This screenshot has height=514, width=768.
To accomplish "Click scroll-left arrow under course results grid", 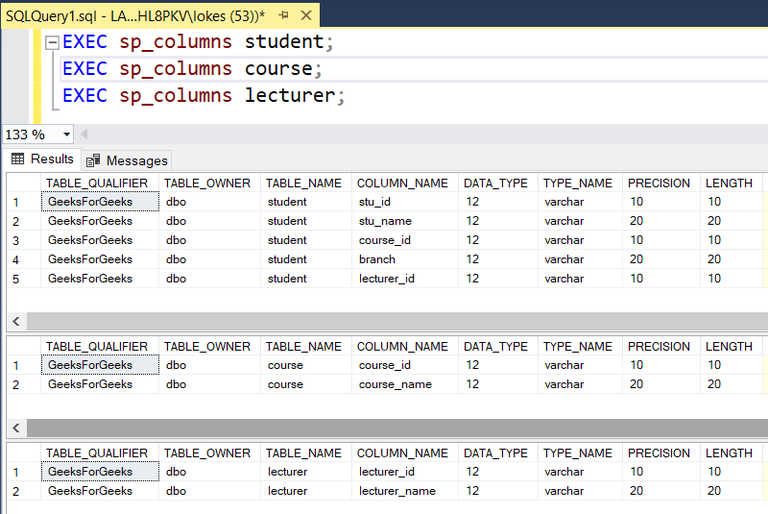I will 14,428.
